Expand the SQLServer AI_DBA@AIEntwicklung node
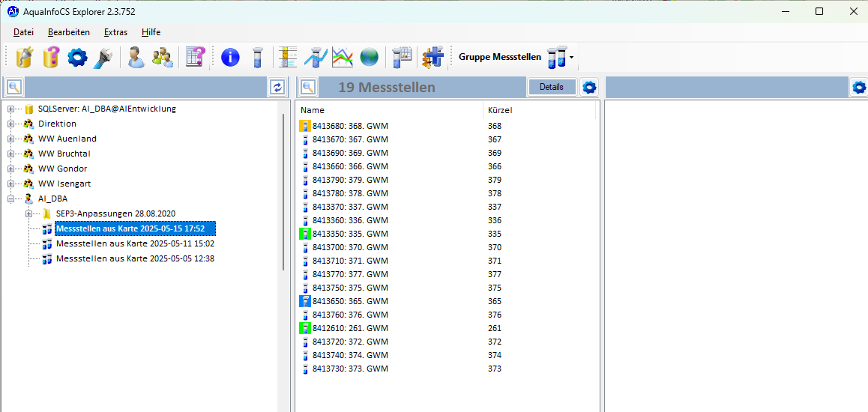868x412 pixels. coord(10,109)
